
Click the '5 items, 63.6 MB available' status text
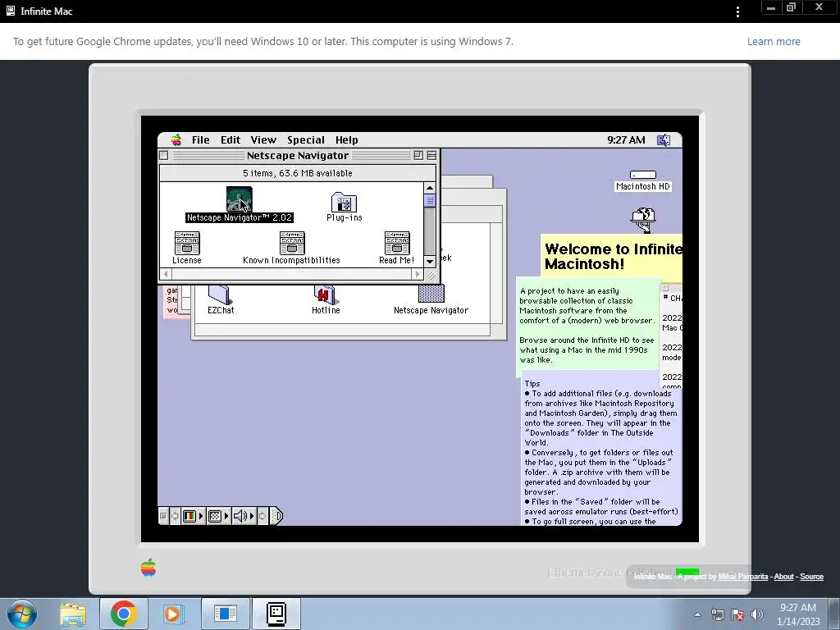pos(297,173)
